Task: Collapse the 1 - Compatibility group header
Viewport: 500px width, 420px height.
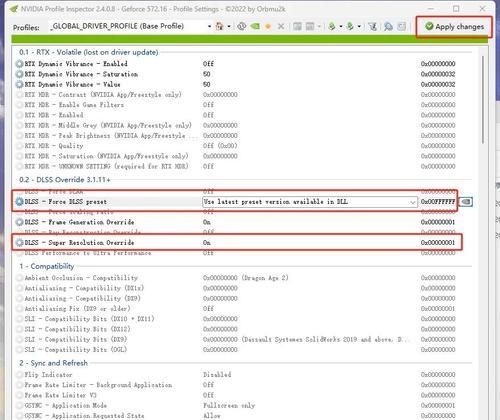Action: [47, 266]
